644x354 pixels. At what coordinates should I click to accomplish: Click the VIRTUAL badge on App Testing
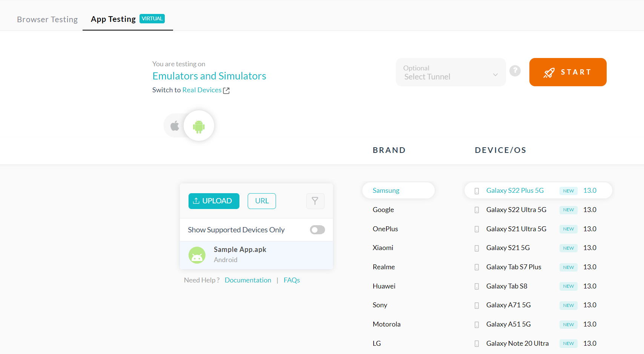coord(152,18)
